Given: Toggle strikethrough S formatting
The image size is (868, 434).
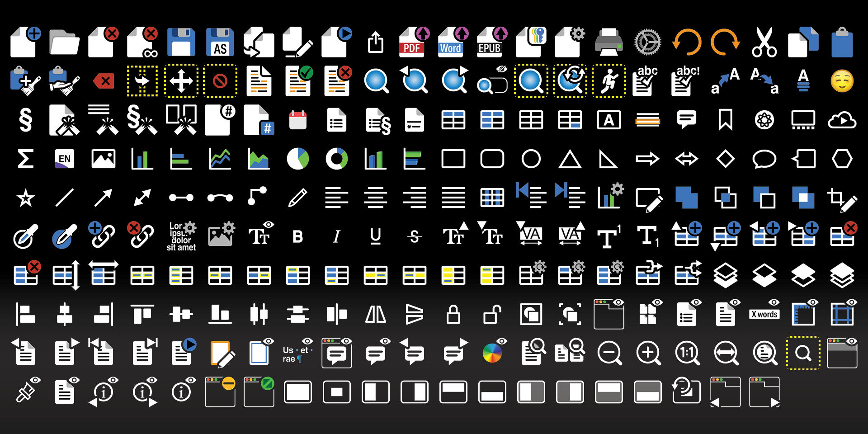Looking at the screenshot, I should coord(415,236).
